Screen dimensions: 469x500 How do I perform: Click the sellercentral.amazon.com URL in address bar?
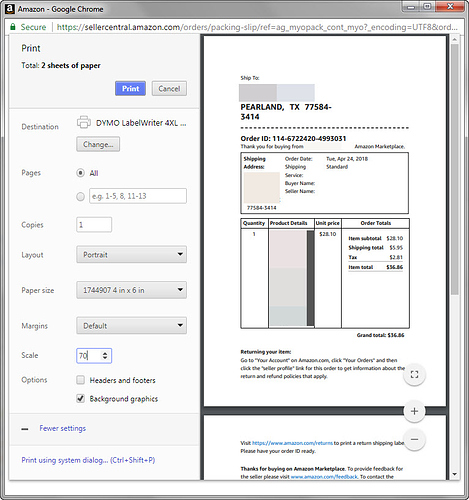tap(257, 27)
